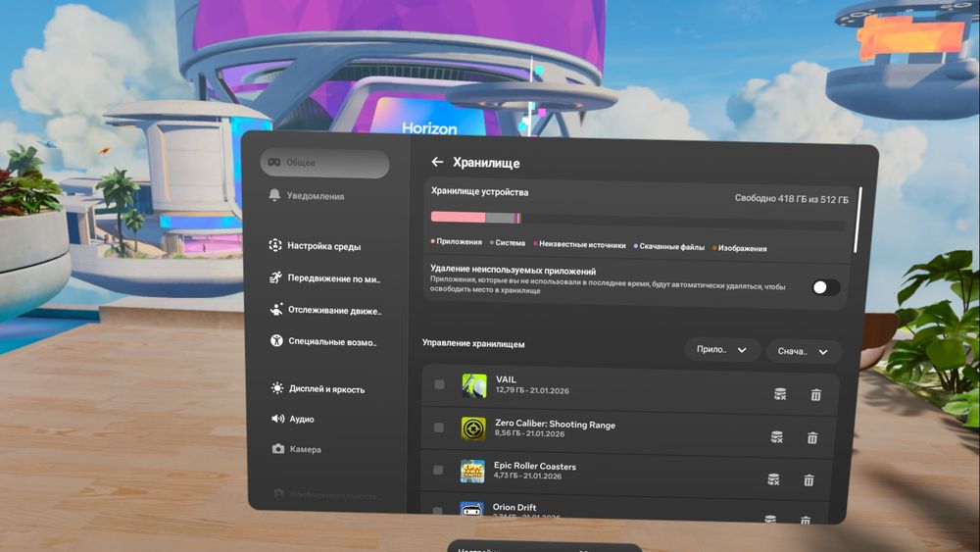The height and width of the screenshot is (552, 980).
Task: Open Настройка среды settings
Action: (x=325, y=246)
